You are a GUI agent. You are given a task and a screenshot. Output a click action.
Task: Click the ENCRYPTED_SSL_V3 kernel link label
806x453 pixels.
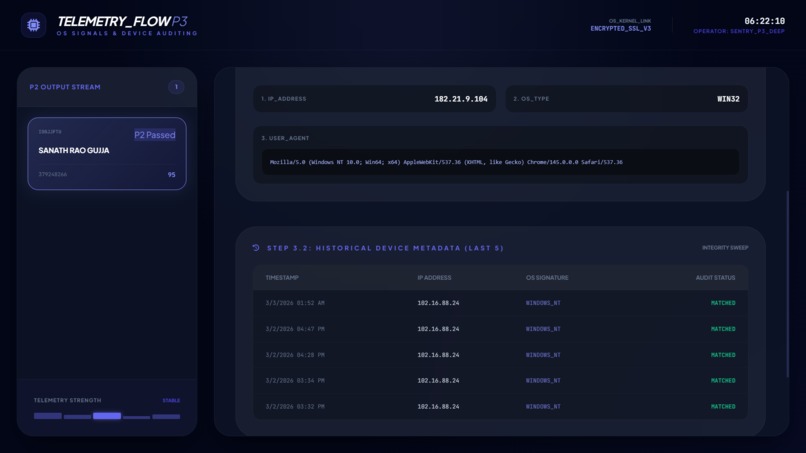(x=620, y=28)
